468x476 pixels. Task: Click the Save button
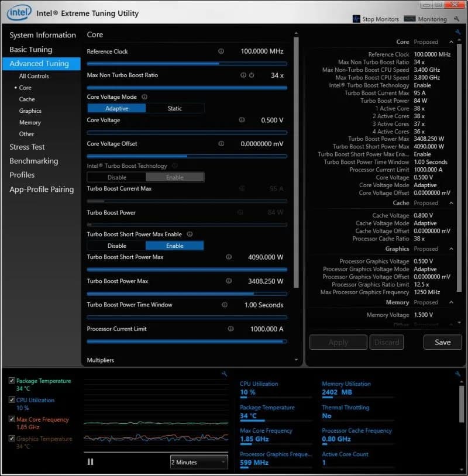[x=443, y=342]
